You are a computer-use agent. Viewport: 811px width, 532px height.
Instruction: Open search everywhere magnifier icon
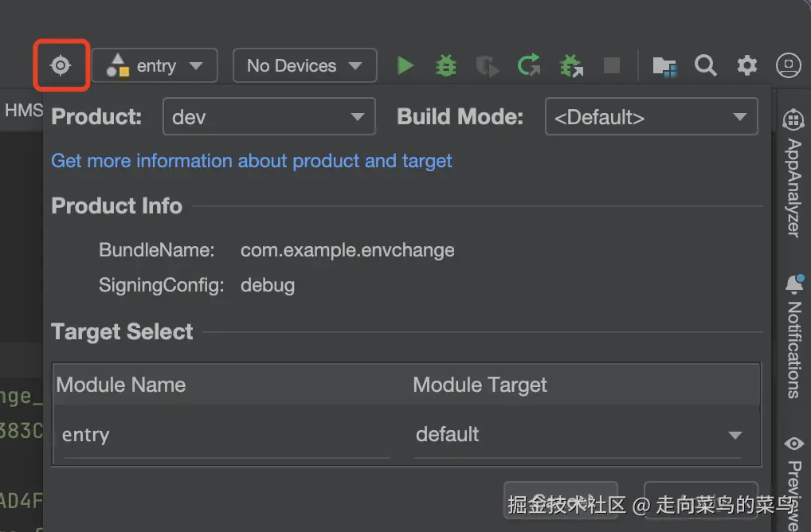click(x=705, y=65)
